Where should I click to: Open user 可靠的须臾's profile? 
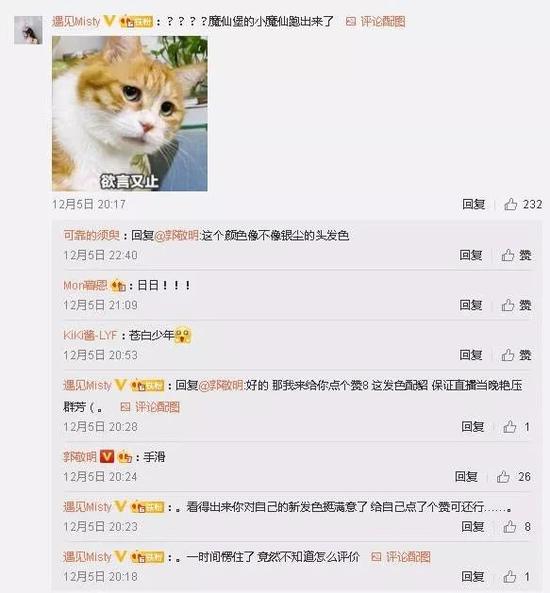[x=92, y=235]
